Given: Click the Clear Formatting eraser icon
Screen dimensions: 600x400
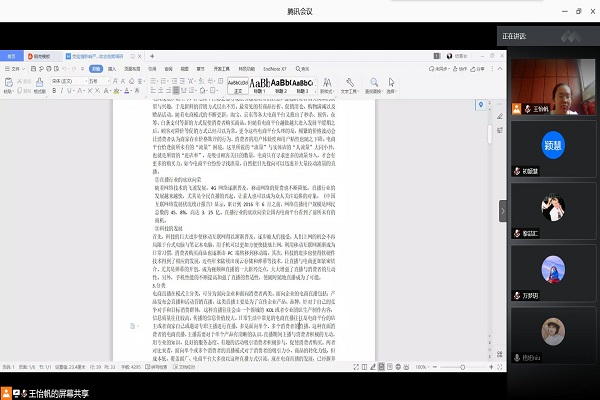Looking at the screenshot, I should coord(132,81).
